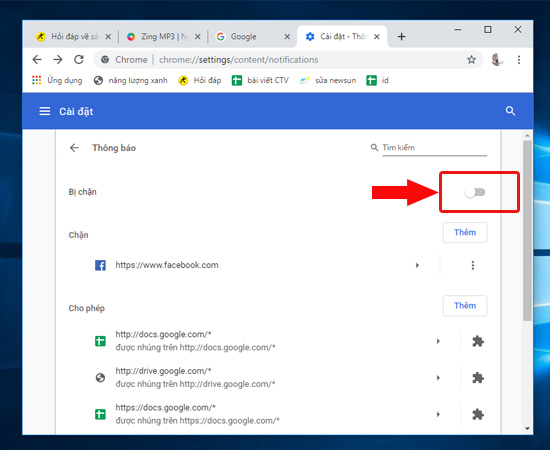The width and height of the screenshot is (550, 450).
Task: Return from Thông báo using back arrow
Action: pyautogui.click(x=74, y=148)
